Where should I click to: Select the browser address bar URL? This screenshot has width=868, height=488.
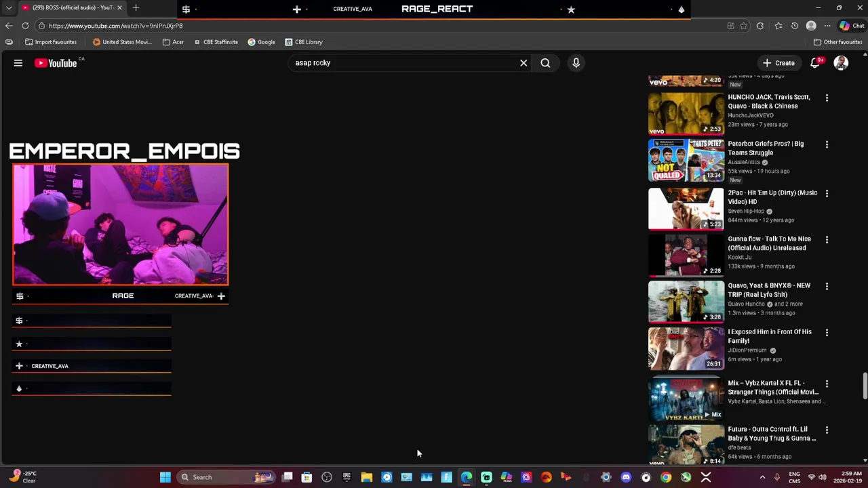click(115, 26)
